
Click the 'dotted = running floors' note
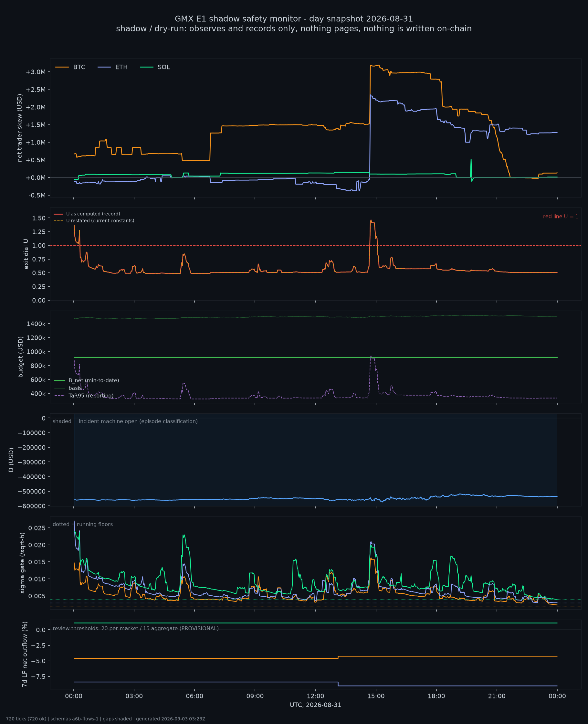pyautogui.click(x=83, y=524)
